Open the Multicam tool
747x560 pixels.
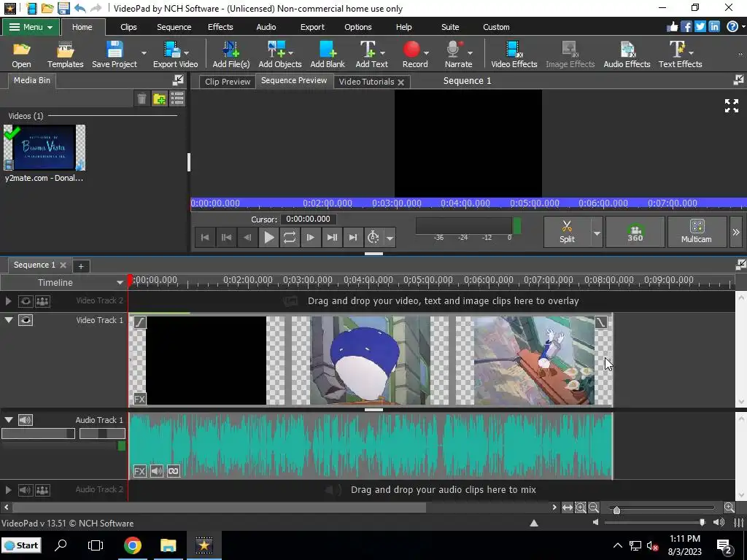697,231
